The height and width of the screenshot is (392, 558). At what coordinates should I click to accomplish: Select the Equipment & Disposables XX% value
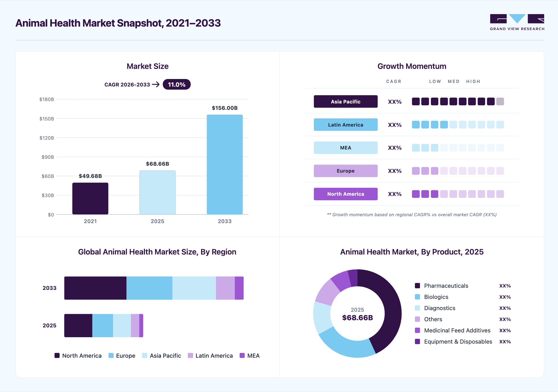pyautogui.click(x=505, y=342)
